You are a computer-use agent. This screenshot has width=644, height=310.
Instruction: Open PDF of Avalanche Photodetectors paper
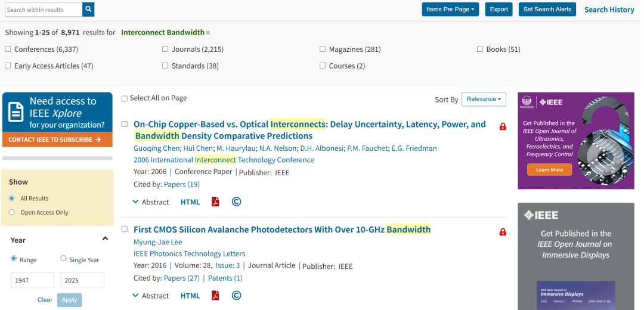pos(215,295)
